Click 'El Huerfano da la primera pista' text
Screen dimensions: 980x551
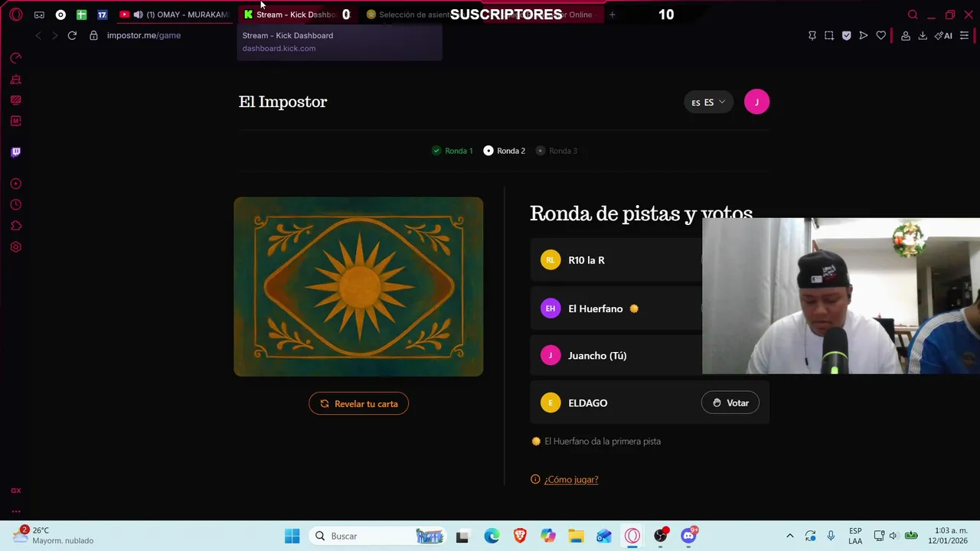point(603,441)
